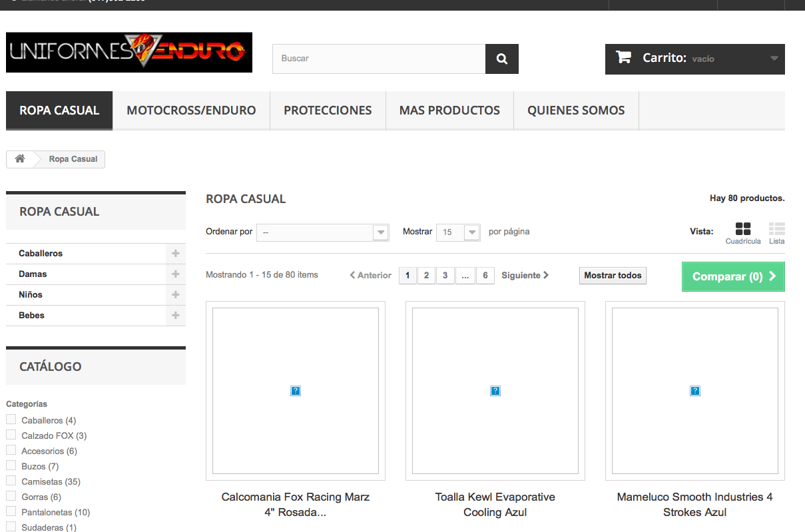Image resolution: width=805 pixels, height=532 pixels.
Task: Open Calcomania Fox Racing Marz product title
Action: [296, 505]
